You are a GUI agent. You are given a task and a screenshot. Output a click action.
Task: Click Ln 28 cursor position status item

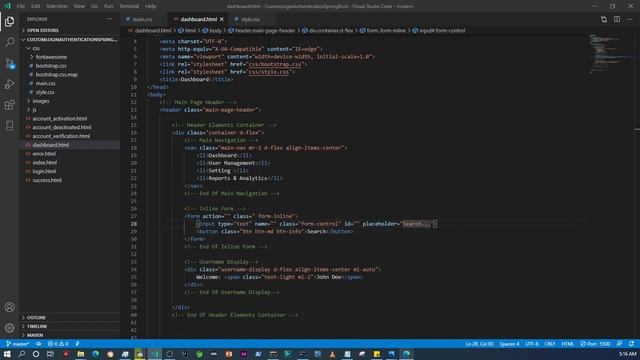point(480,344)
